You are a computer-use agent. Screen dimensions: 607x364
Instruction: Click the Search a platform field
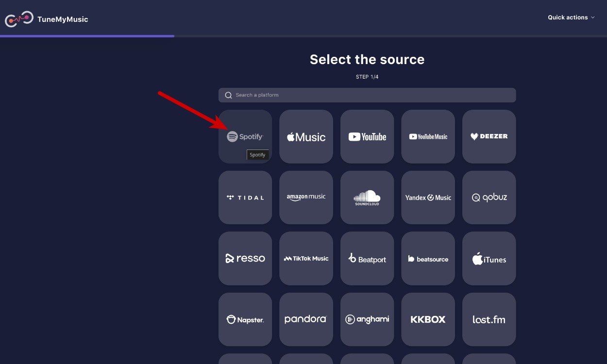coord(367,95)
